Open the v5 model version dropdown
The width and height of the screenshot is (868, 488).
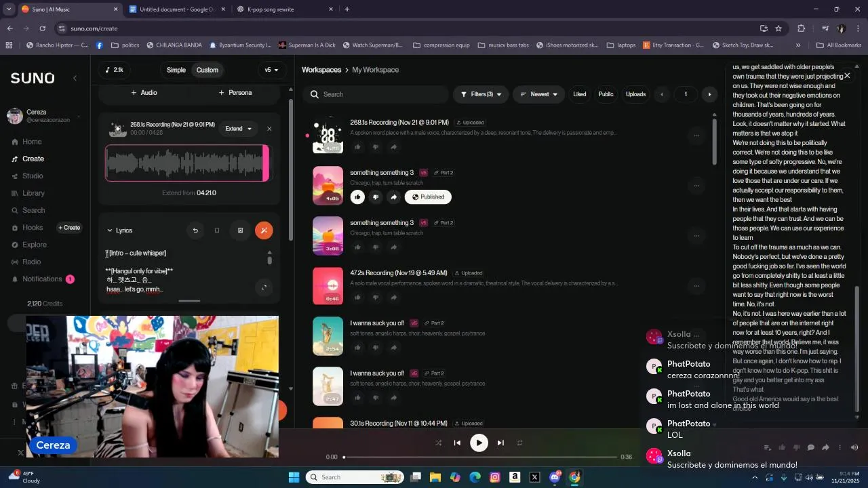tap(272, 70)
